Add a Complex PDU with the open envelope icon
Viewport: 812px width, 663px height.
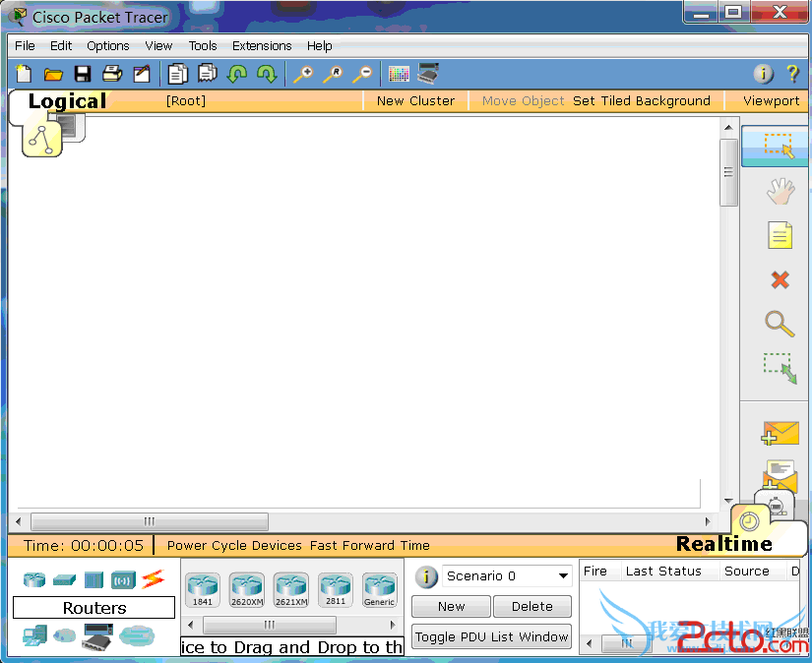point(779,475)
